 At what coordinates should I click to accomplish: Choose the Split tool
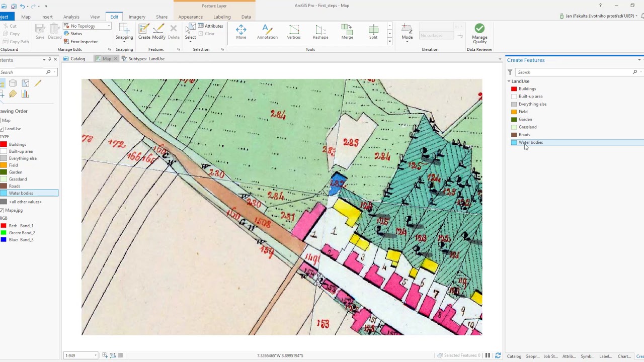pyautogui.click(x=373, y=31)
